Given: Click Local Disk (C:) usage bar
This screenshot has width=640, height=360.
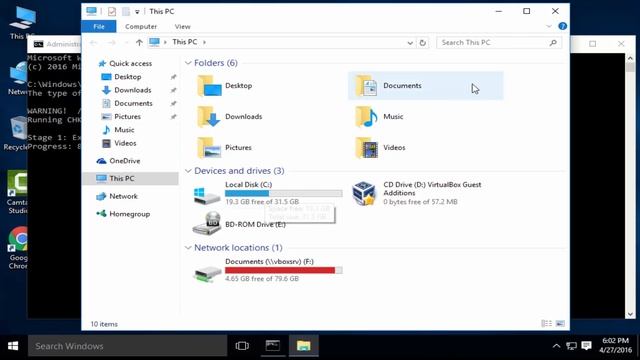Looking at the screenshot, I should click(284, 193).
